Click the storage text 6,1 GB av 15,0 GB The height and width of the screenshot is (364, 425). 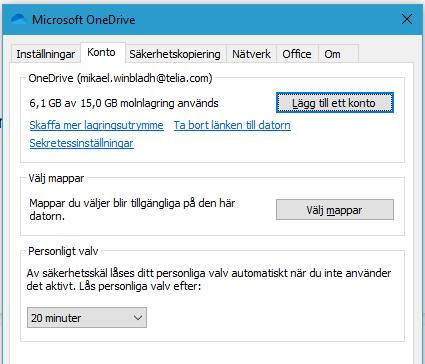[x=124, y=103]
